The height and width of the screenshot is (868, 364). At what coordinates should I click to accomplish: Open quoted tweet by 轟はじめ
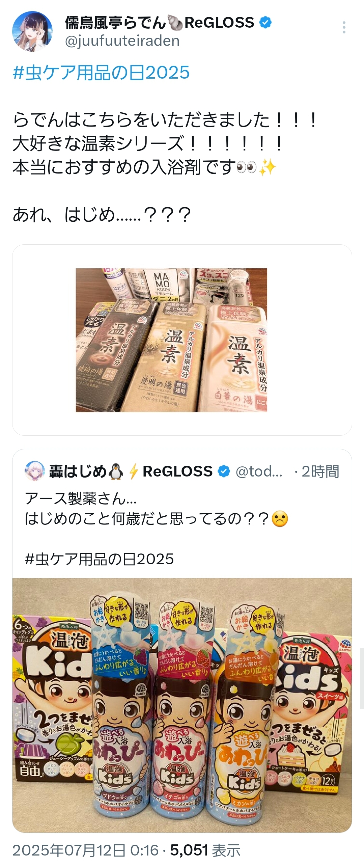pos(182,641)
